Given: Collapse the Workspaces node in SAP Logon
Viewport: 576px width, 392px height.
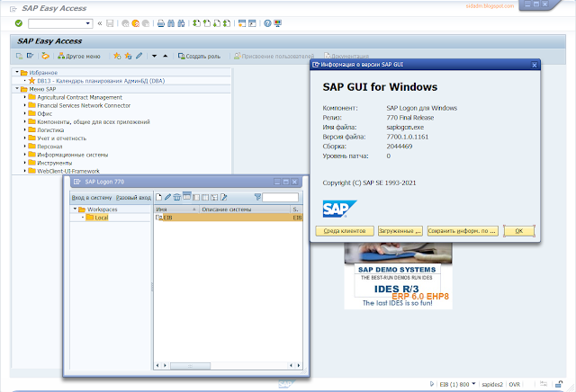Looking at the screenshot, I should (75, 209).
